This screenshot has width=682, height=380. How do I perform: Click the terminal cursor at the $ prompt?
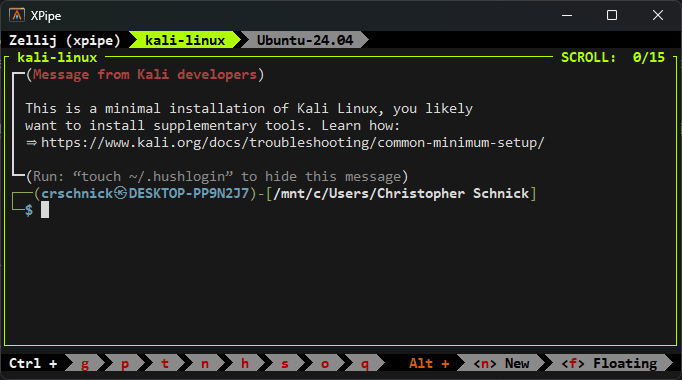45,210
